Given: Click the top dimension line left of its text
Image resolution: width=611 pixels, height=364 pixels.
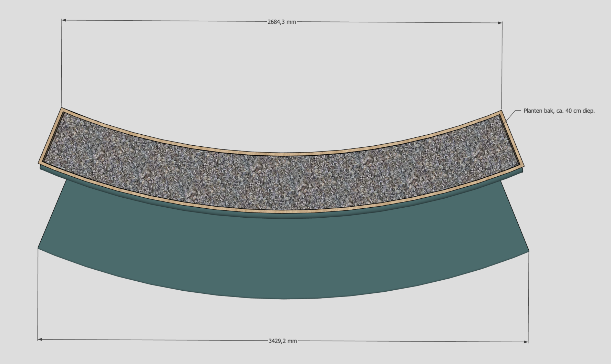Looking at the screenshot, I should tap(165, 21).
